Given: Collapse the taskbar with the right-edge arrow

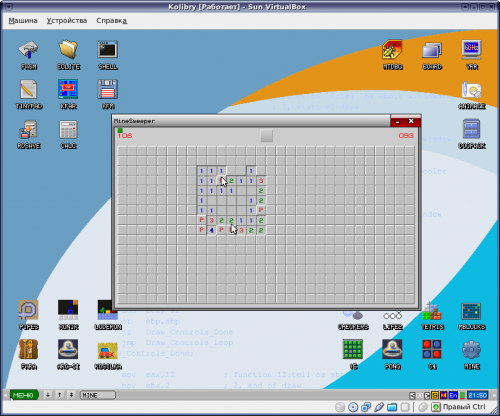Looking at the screenshot, I should click(x=494, y=395).
